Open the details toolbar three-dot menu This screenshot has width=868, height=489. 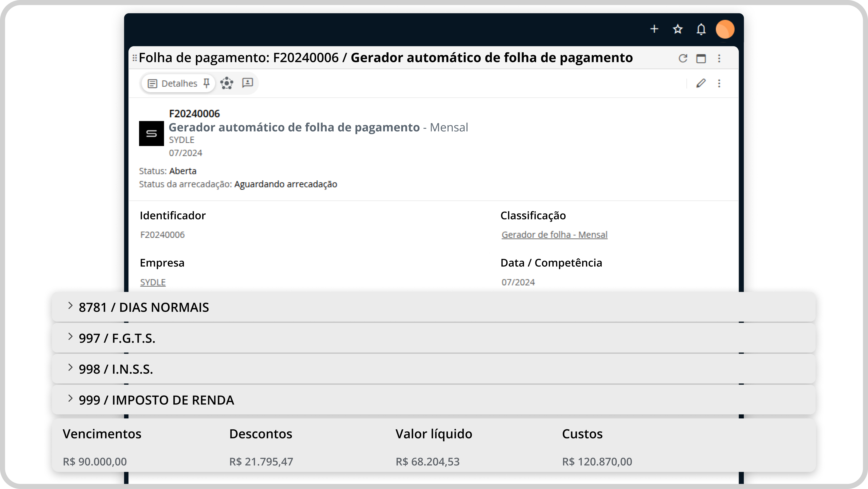pos(719,83)
